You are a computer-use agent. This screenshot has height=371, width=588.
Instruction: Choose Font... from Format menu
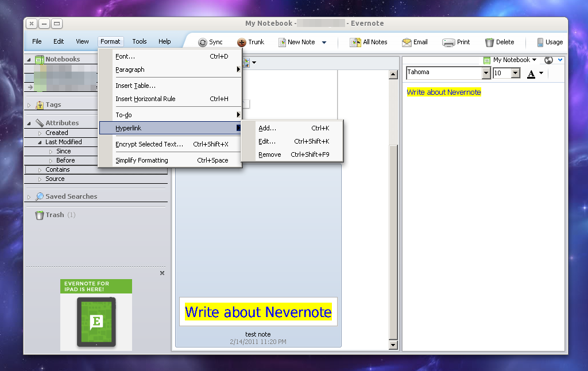tap(171, 56)
